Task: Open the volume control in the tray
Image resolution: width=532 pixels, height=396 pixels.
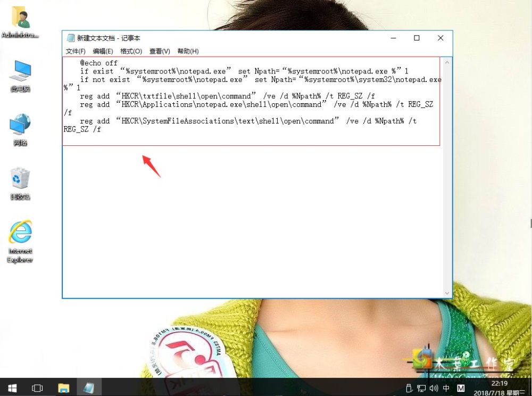Action: tap(433, 388)
